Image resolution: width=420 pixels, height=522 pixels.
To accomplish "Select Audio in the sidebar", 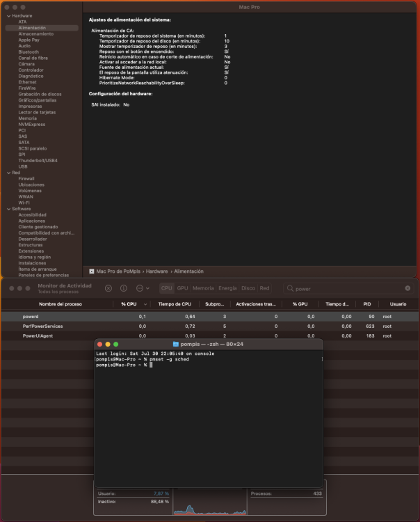I will [x=24, y=46].
